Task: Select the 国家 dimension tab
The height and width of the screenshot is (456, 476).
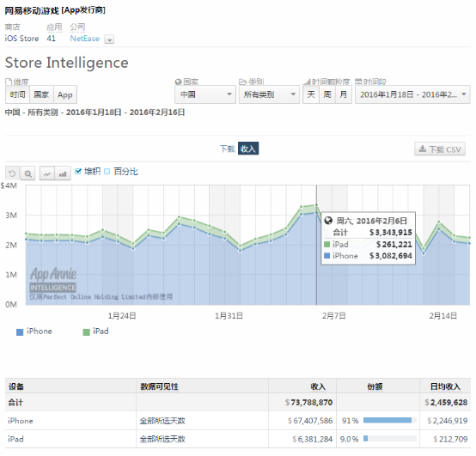Action: tap(41, 94)
